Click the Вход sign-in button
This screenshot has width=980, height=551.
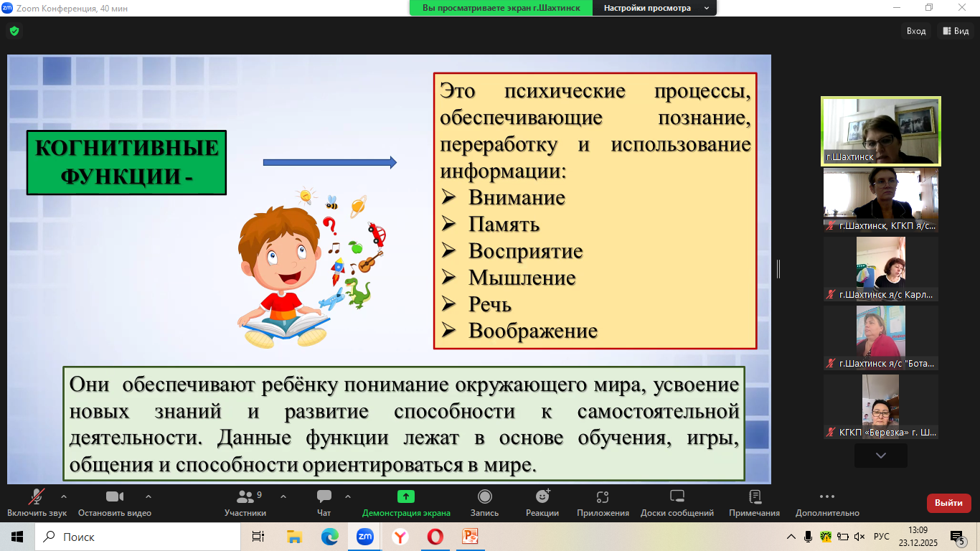coord(916,31)
